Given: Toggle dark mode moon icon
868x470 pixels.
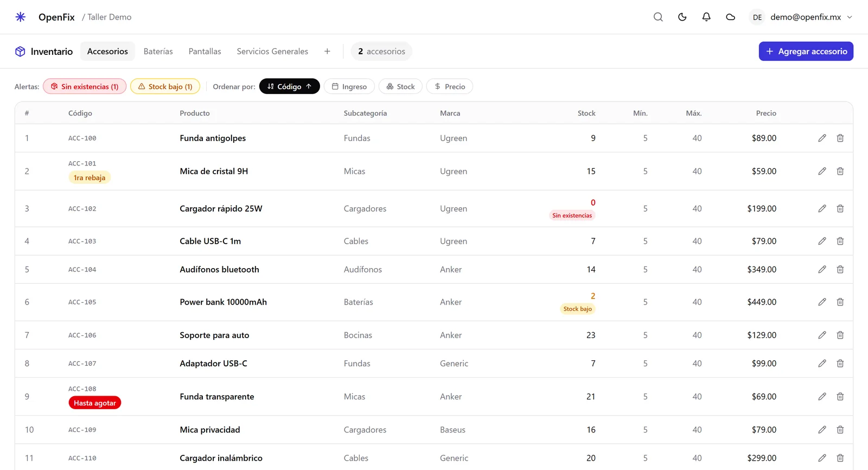Looking at the screenshot, I should point(682,17).
